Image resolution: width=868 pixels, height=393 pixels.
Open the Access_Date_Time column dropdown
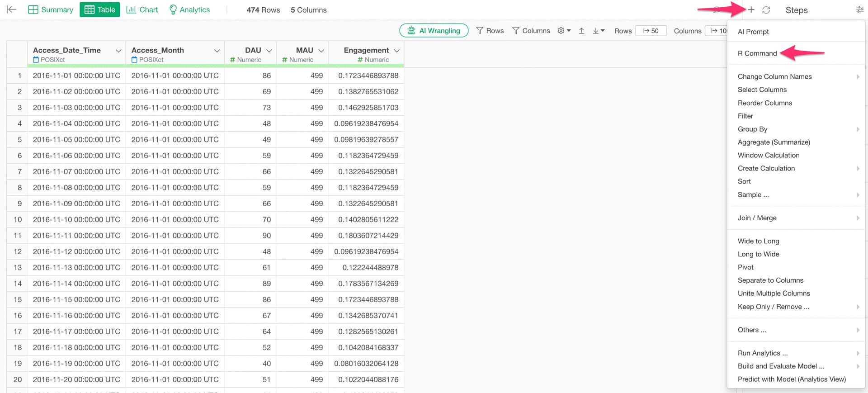(x=118, y=51)
